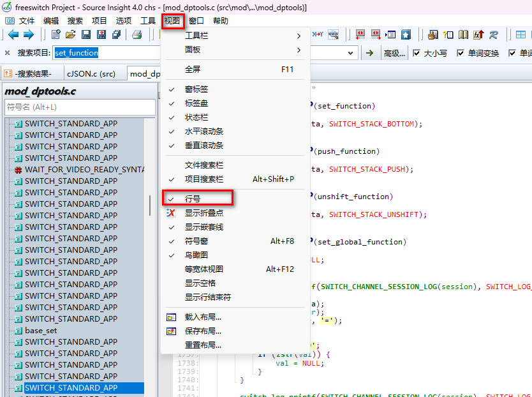Click the fx function icon on toolbar

478,35
